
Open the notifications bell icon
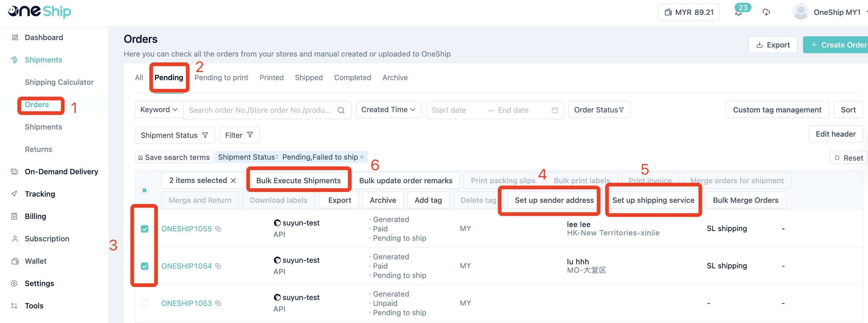[738, 12]
